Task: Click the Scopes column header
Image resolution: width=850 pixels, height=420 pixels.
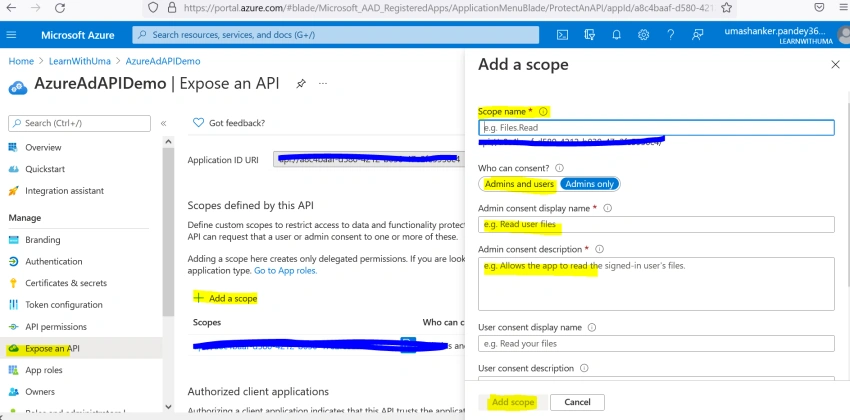Action: click(x=207, y=322)
